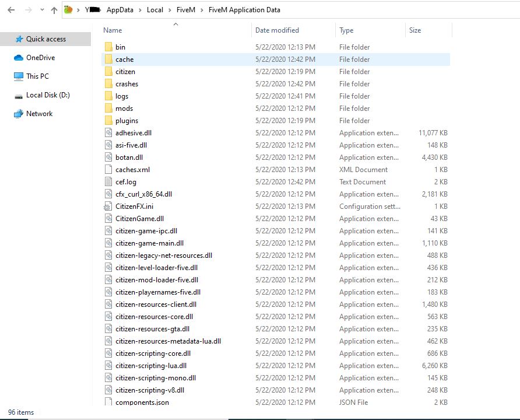Select file name citizen-legacy-net-resources.dll
The image size is (520, 420).
[x=164, y=256]
